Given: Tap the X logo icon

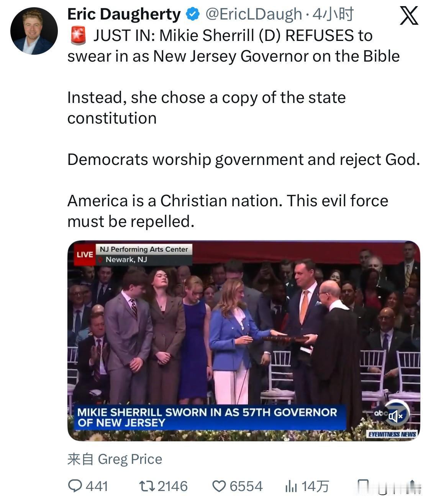Looking at the screenshot, I should click(409, 16).
